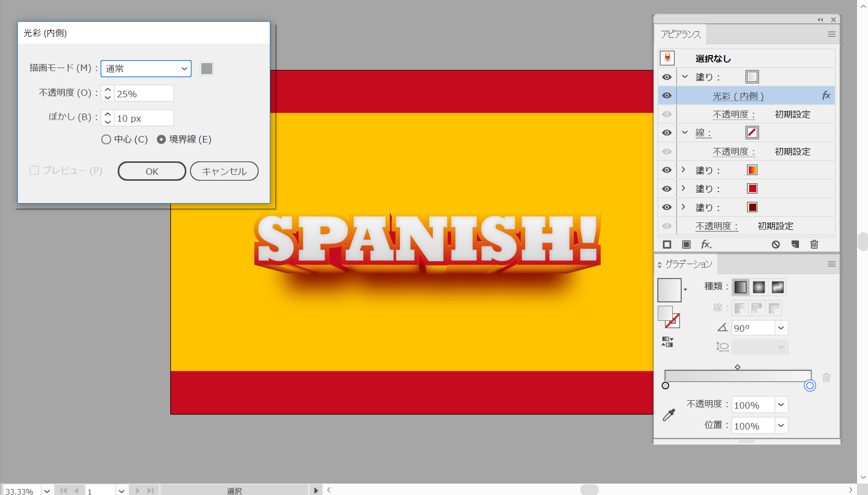This screenshot has width=868, height=495.
Task: Click the Clear Appearance icon
Action: point(776,244)
